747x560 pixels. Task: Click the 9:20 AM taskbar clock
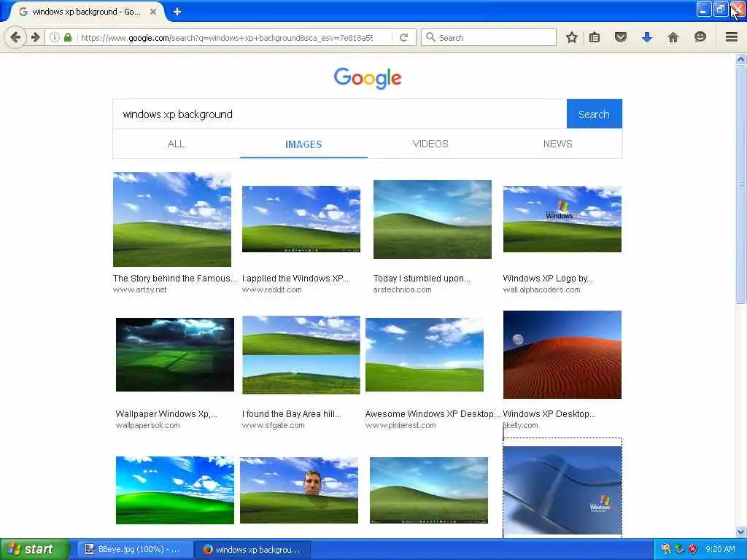coord(720,549)
